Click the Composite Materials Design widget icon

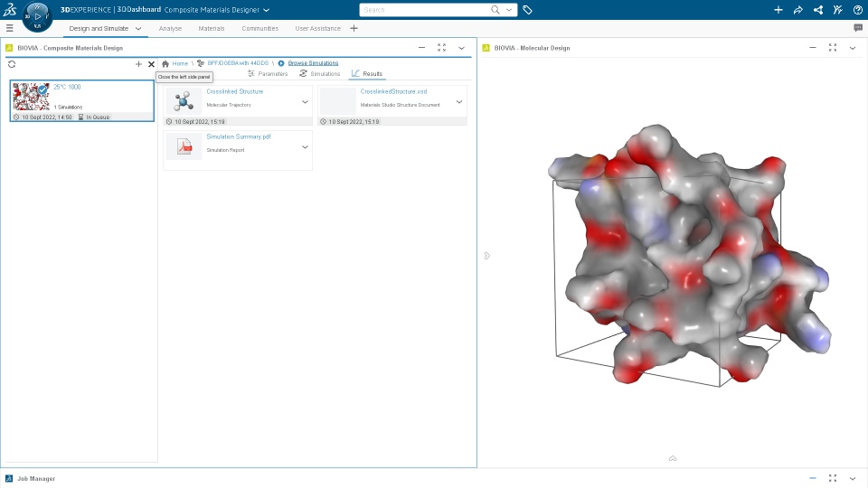[x=9, y=48]
